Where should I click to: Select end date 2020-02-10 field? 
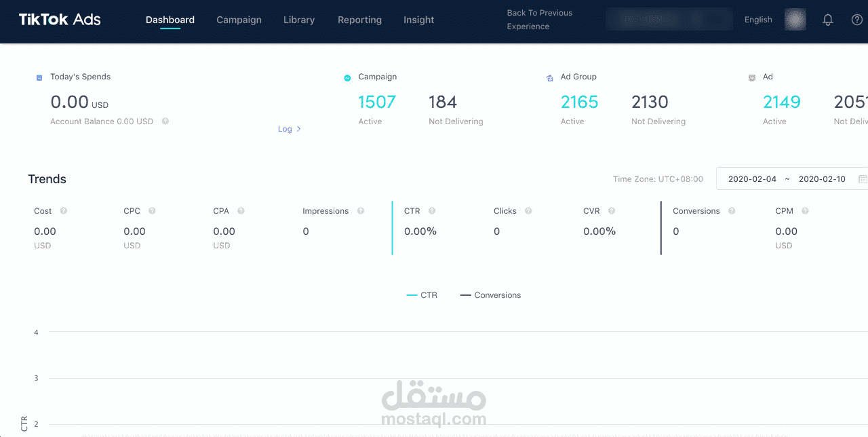click(x=822, y=179)
